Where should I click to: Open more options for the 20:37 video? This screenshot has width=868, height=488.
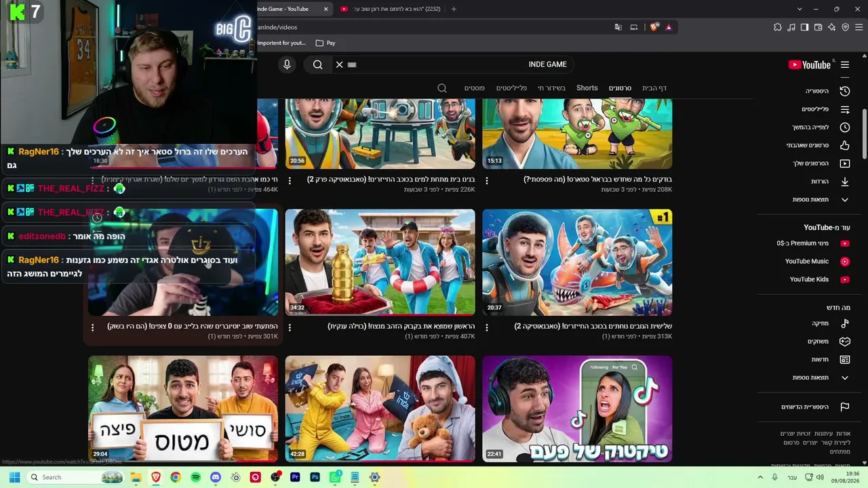click(487, 327)
